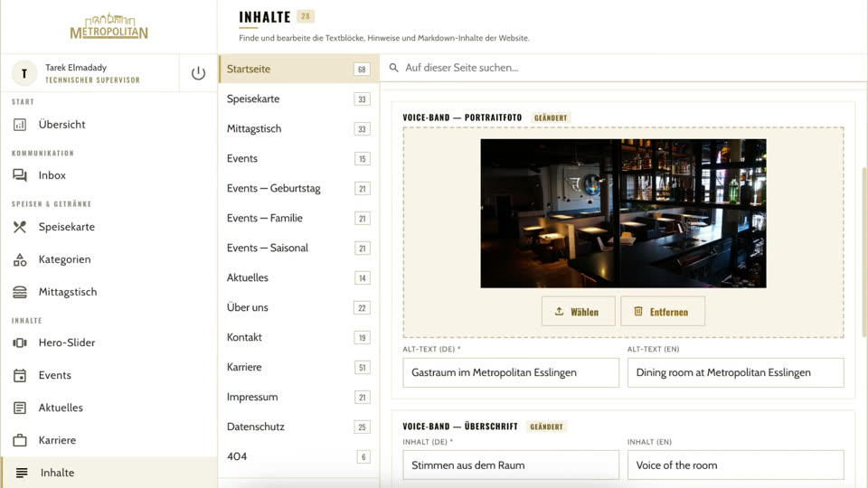The height and width of the screenshot is (488, 868).
Task: Select Events — Geburtstag page
Action: [x=299, y=189]
